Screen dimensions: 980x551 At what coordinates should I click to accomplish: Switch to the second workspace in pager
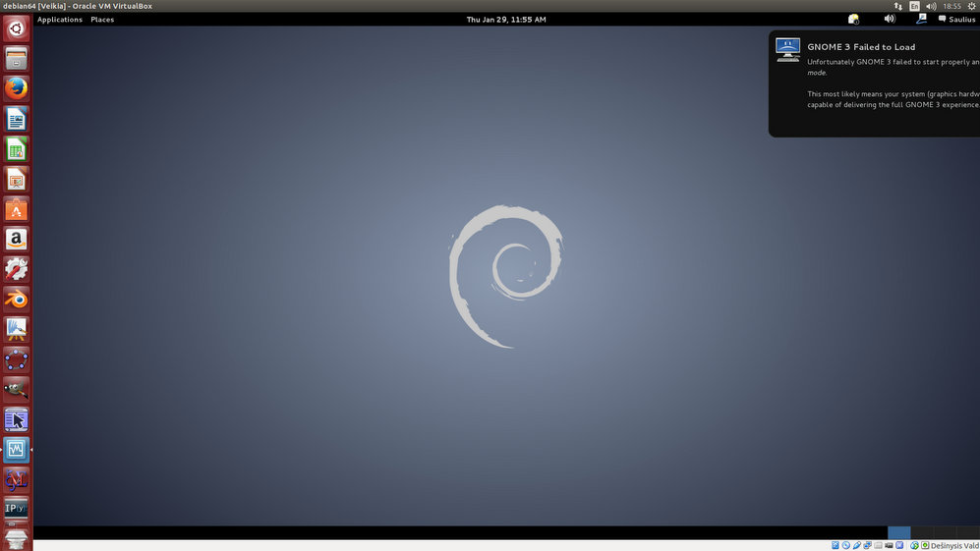[922, 532]
